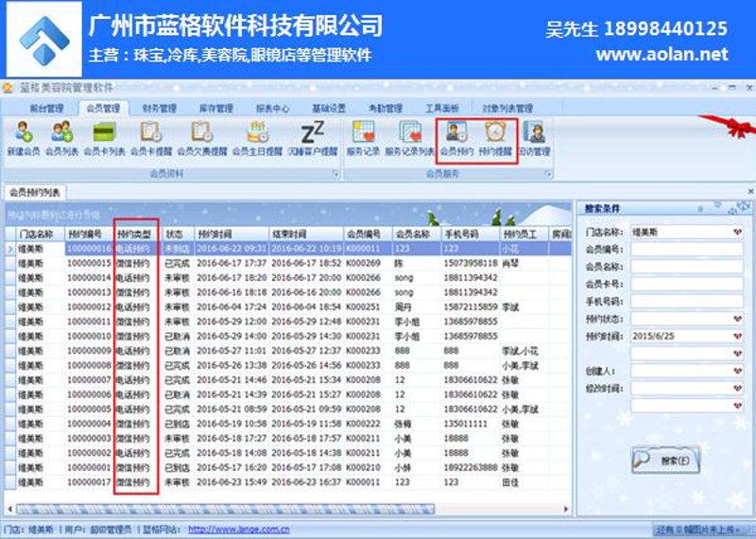Select appointment number 100000009

[89, 351]
